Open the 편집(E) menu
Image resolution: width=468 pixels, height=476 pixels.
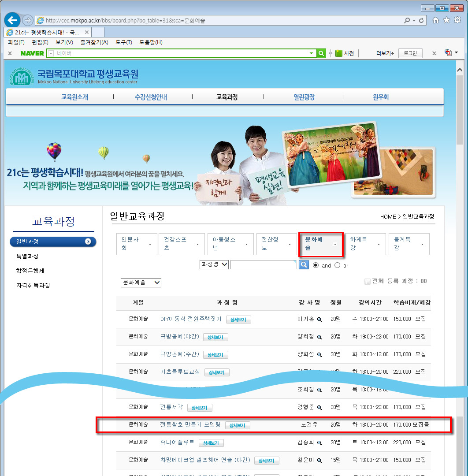point(40,42)
